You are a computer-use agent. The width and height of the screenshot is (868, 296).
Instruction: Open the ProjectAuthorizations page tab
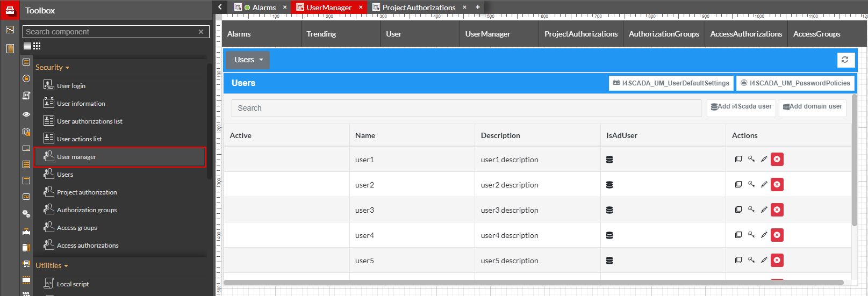click(x=418, y=8)
